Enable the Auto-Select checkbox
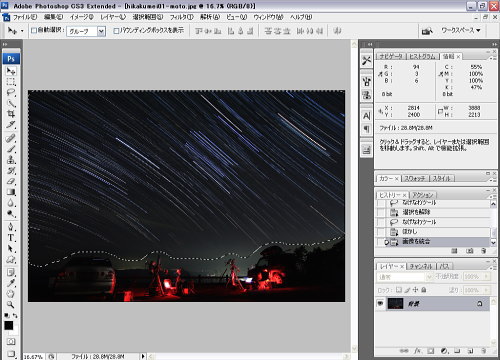500x360 pixels. click(x=34, y=31)
